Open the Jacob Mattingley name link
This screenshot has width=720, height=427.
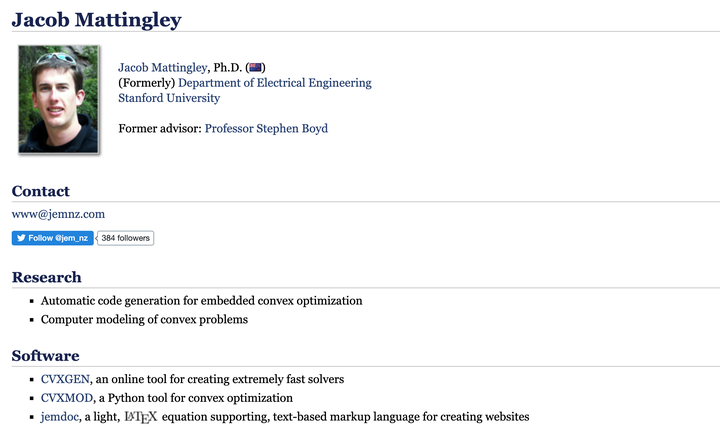pos(163,67)
